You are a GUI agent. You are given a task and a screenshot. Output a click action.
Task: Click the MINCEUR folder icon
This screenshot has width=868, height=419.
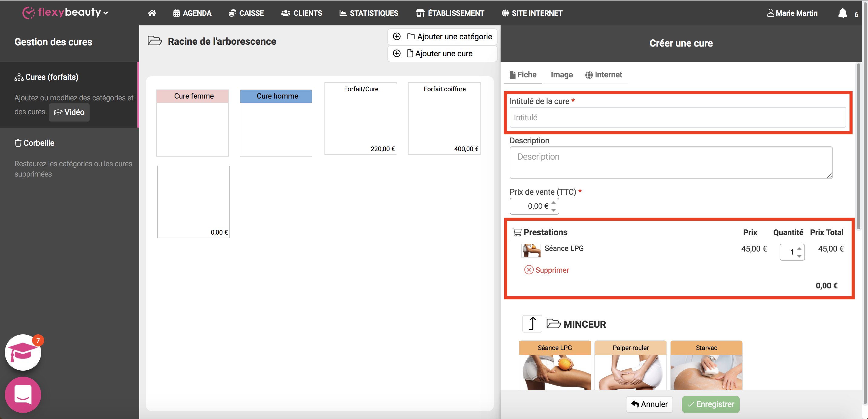[554, 324]
